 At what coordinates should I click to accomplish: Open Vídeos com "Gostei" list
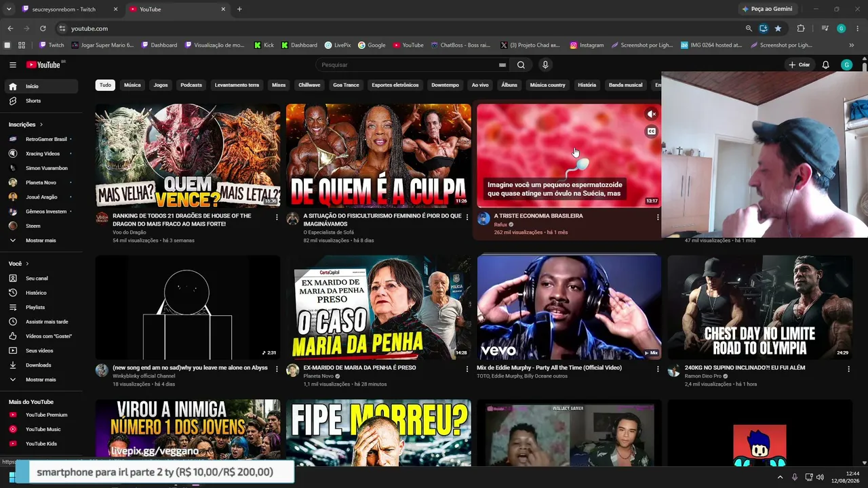click(x=42, y=336)
